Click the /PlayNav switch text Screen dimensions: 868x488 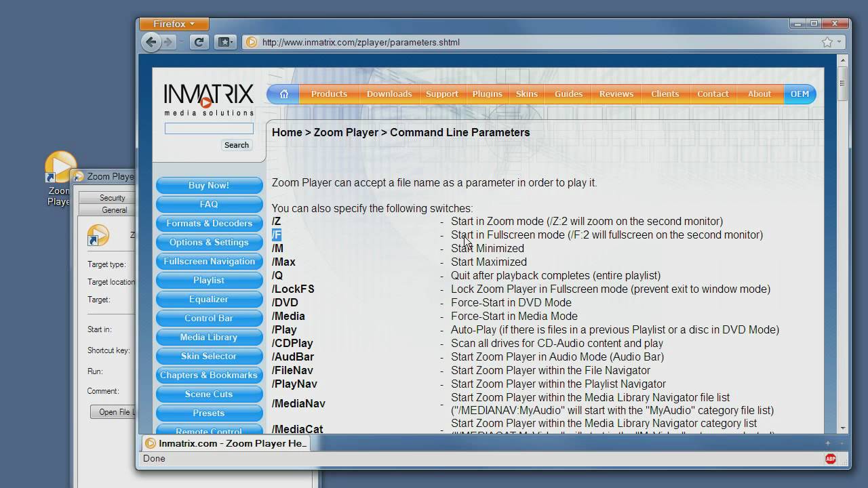tap(294, 384)
